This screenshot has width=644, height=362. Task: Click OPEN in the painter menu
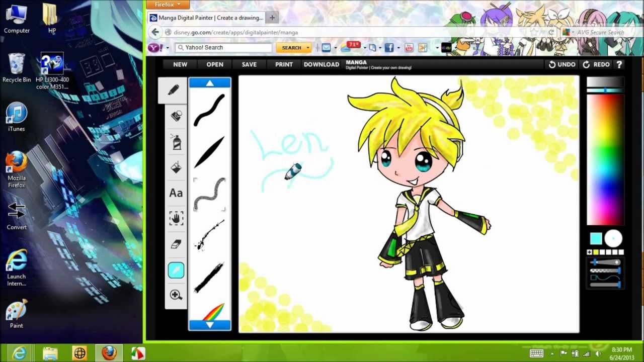click(x=215, y=64)
